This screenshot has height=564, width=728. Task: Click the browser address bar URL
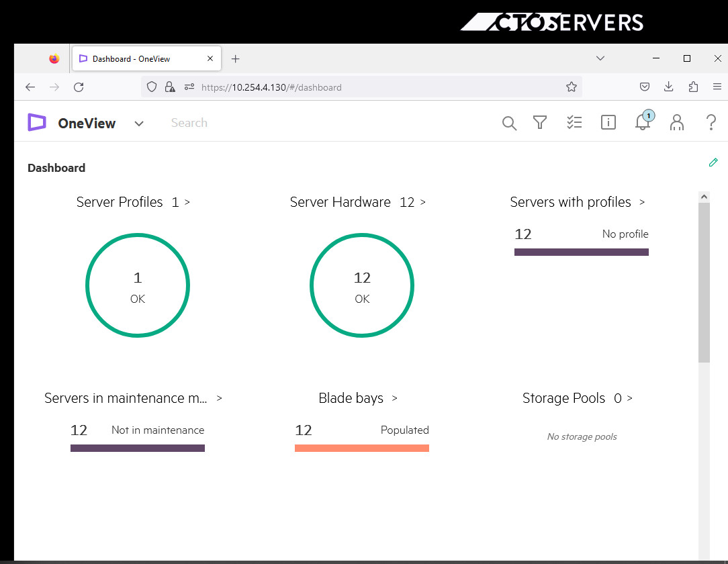(x=271, y=87)
